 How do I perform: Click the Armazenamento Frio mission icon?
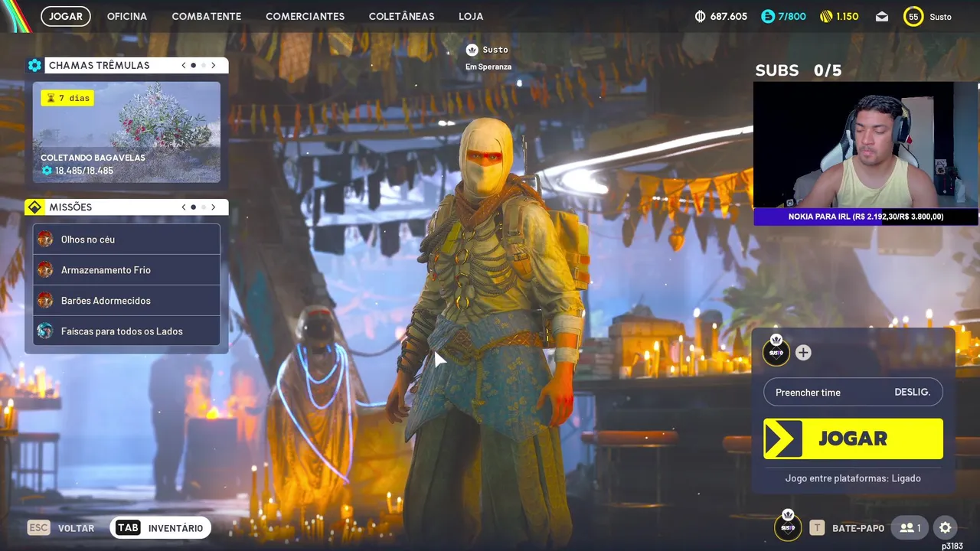[x=45, y=269]
